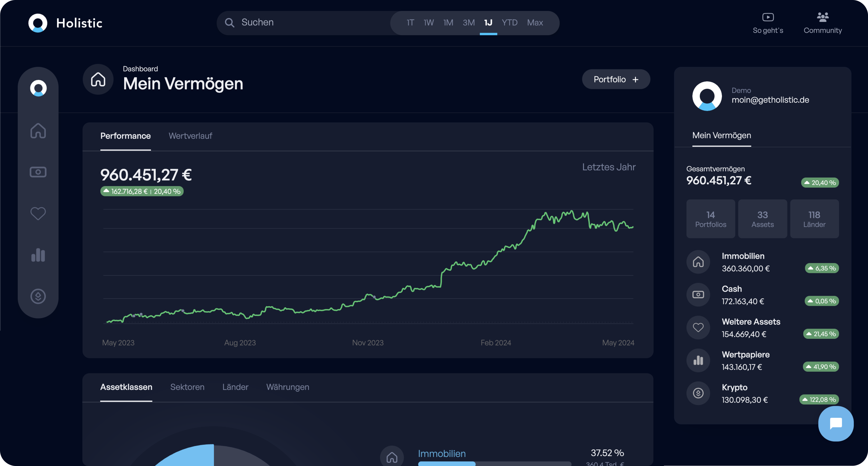The width and height of the screenshot is (868, 466).
Task: Switch to the Wertverlauf tab
Action: (x=190, y=136)
